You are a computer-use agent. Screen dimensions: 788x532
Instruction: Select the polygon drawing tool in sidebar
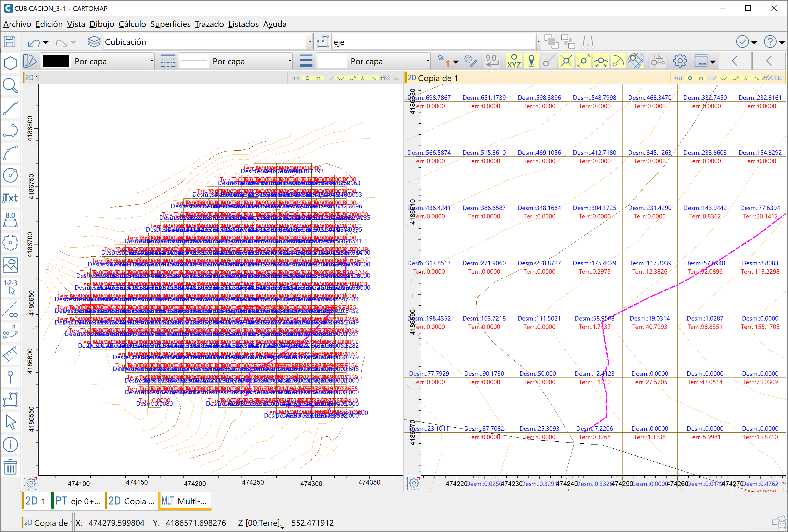click(10, 63)
